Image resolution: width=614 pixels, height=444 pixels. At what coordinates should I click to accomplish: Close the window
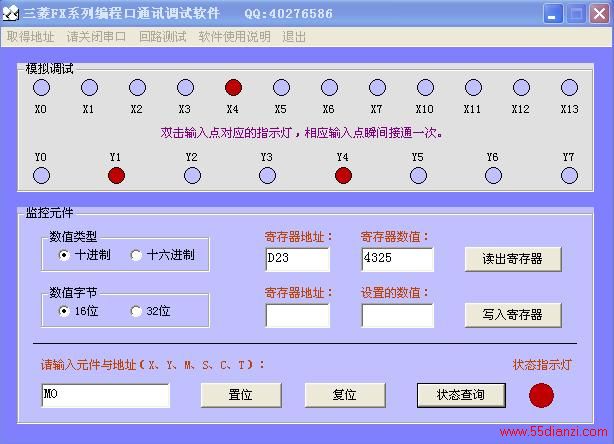coord(600,14)
